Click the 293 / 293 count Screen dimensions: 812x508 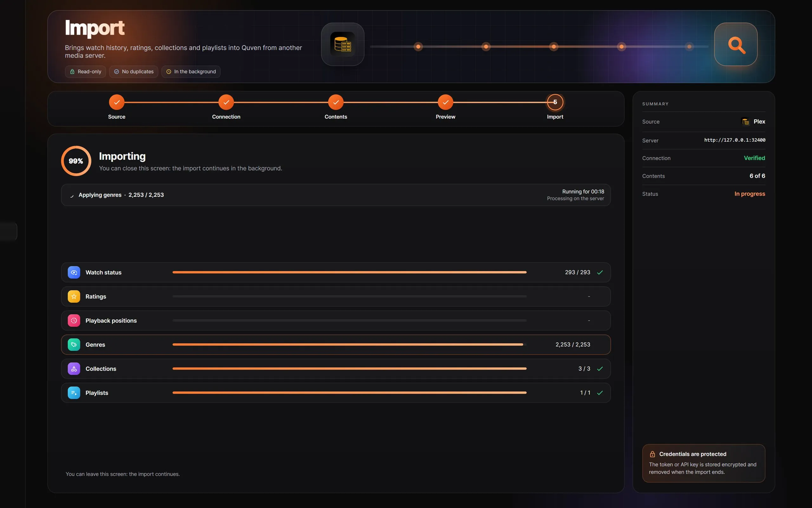[578, 272]
